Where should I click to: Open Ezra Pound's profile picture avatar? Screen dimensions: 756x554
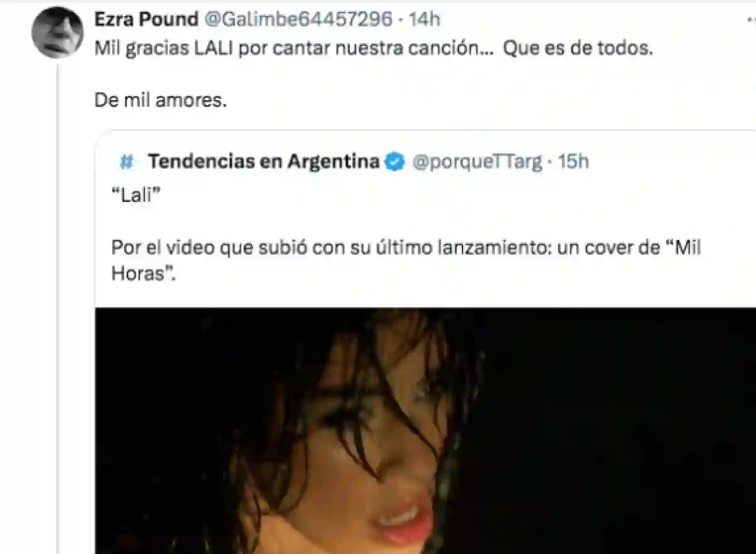[57, 33]
